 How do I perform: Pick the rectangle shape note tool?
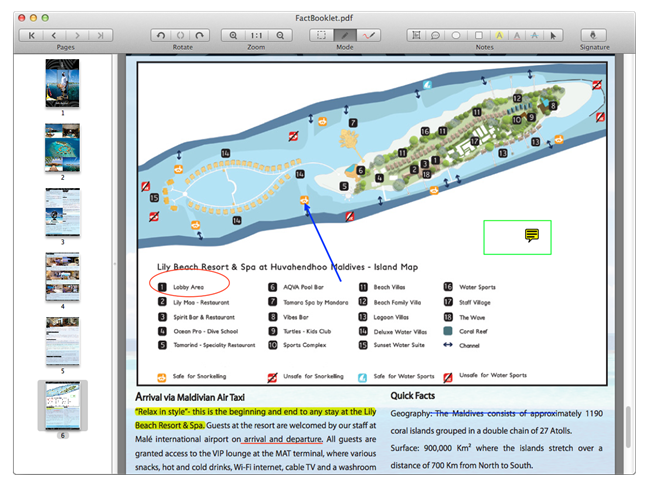tap(478, 36)
